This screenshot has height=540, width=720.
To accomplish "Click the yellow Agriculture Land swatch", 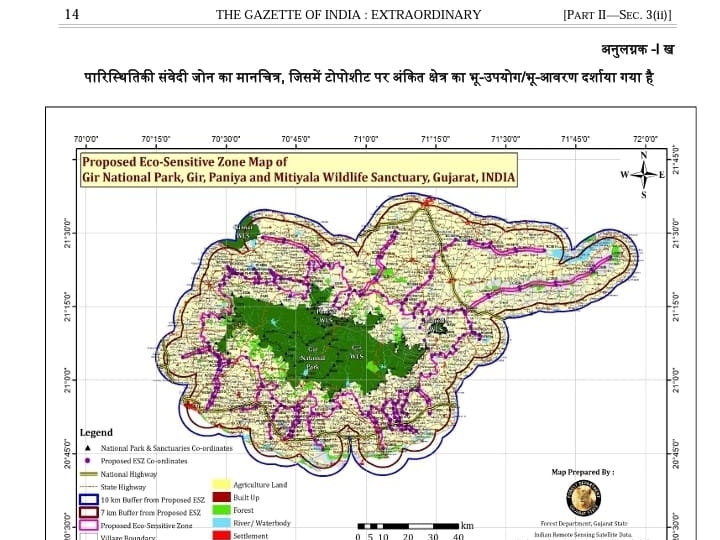I will [x=218, y=485].
